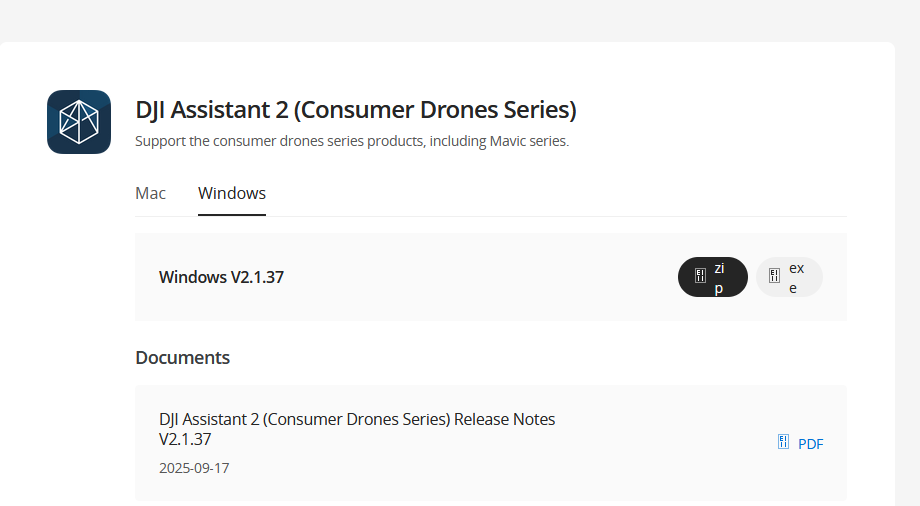Click the empty area of the Windows V2.1.37 download row
The height and width of the screenshot is (506, 920).
click(480, 277)
